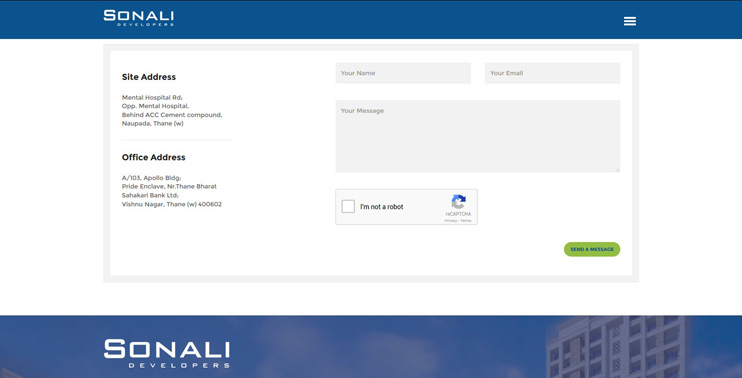This screenshot has width=742, height=378.
Task: Click the Your Name input field
Action: click(403, 73)
